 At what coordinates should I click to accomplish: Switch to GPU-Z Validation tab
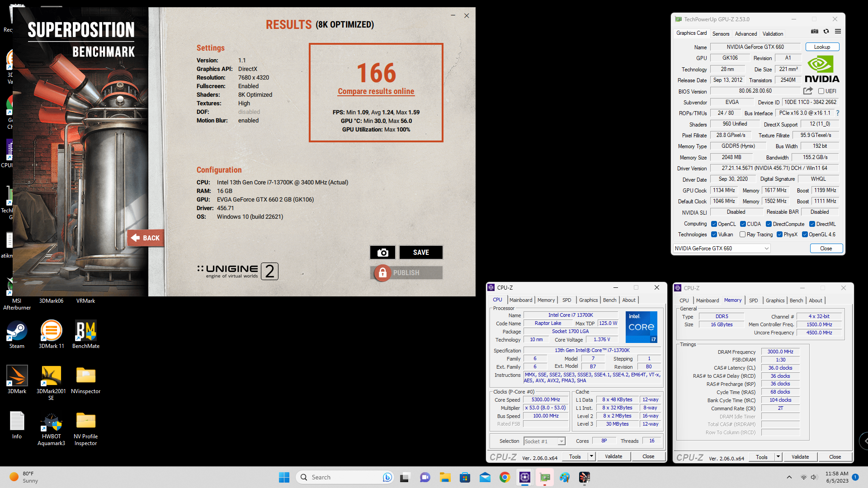pyautogui.click(x=773, y=34)
